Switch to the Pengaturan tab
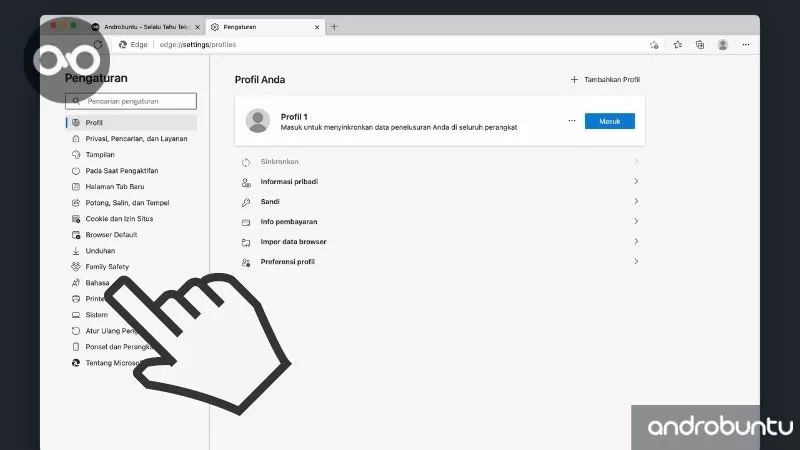 tap(264, 27)
